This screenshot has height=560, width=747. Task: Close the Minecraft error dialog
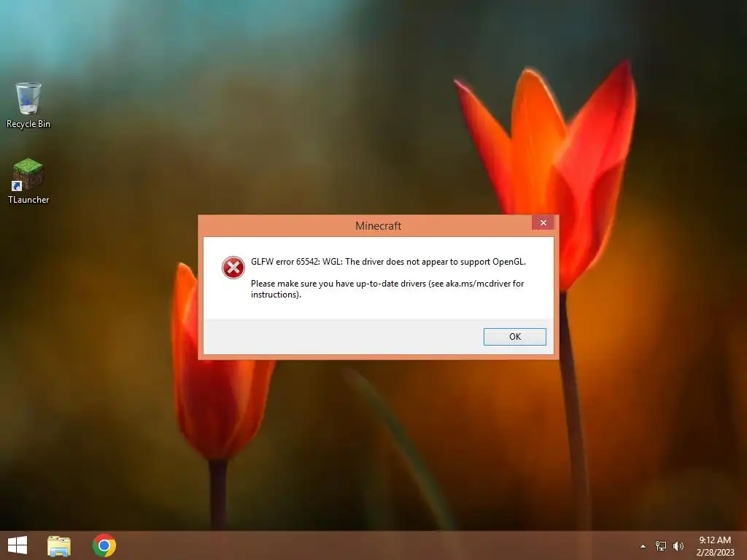543,222
